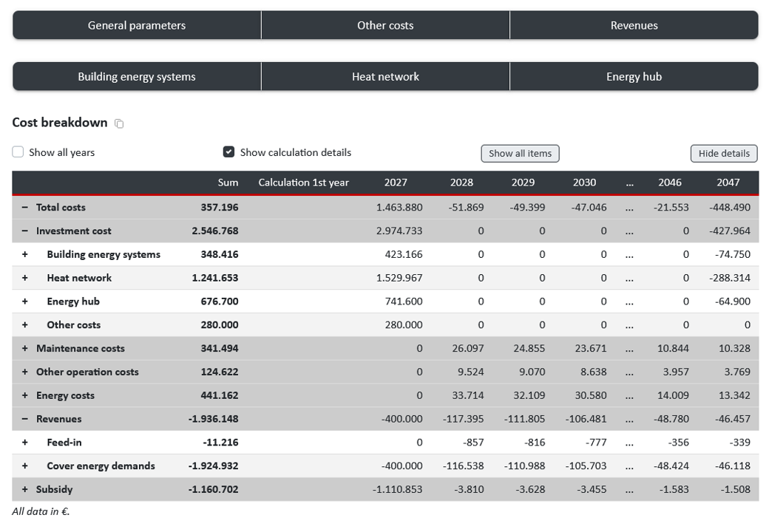Select Maintenance costs 2028 value 26.097
This screenshot has height=532, width=769.
click(468, 348)
